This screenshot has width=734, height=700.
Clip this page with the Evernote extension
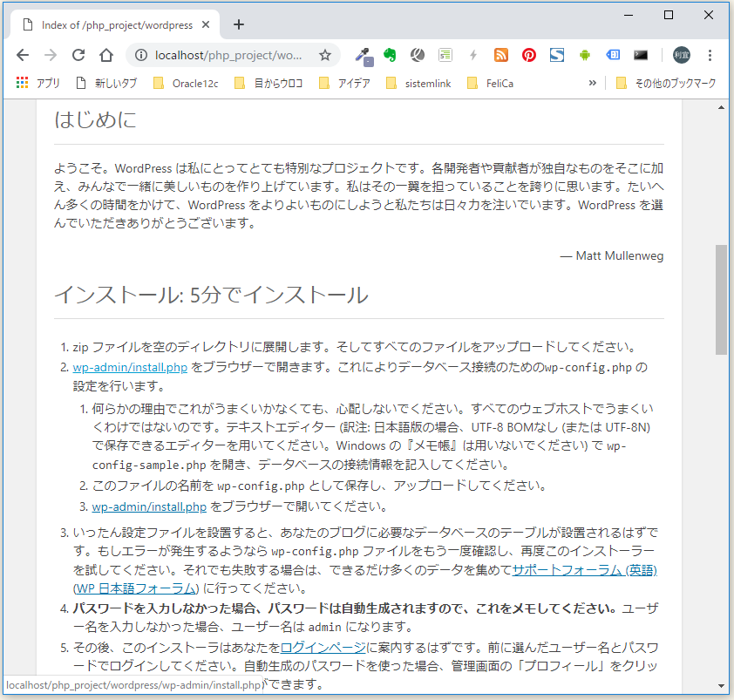click(390, 54)
